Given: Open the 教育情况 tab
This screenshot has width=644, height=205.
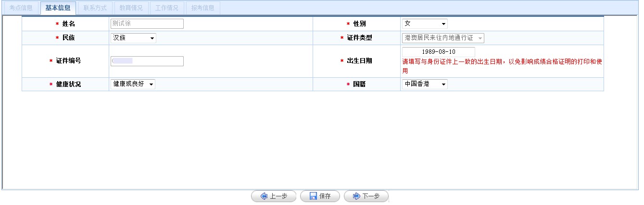Looking at the screenshot, I should point(131,8).
